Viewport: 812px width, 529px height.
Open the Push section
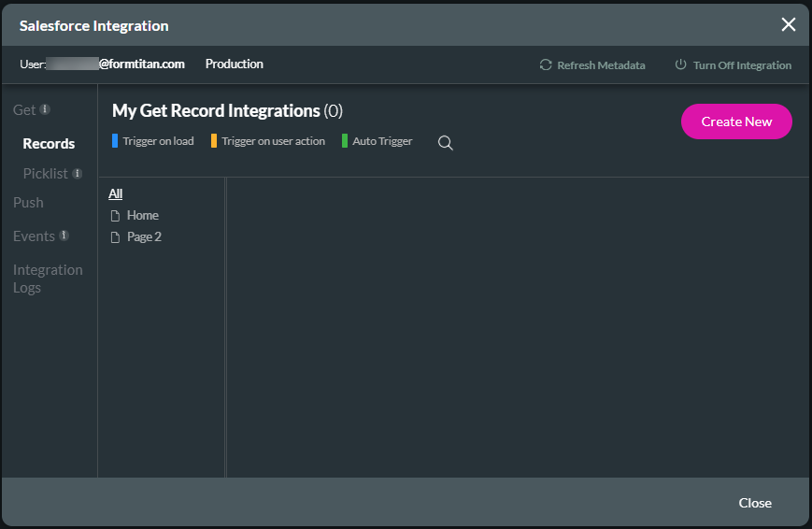pos(28,203)
